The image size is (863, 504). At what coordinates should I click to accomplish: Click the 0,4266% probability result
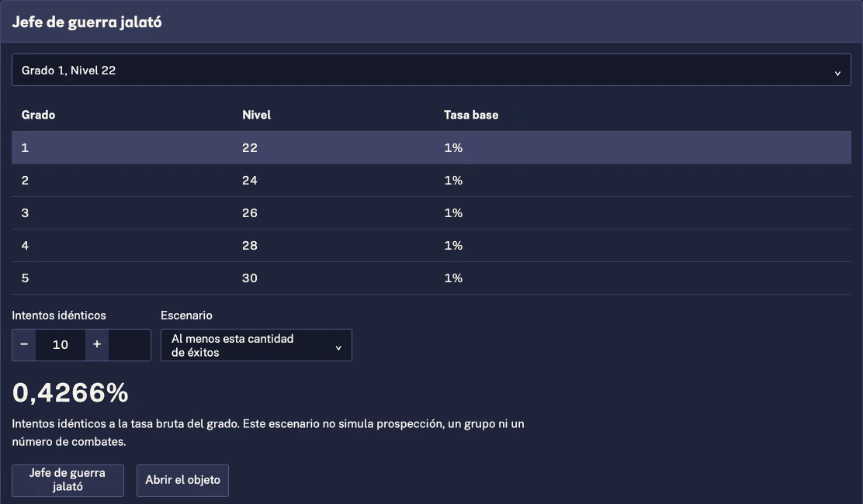pos(71,393)
